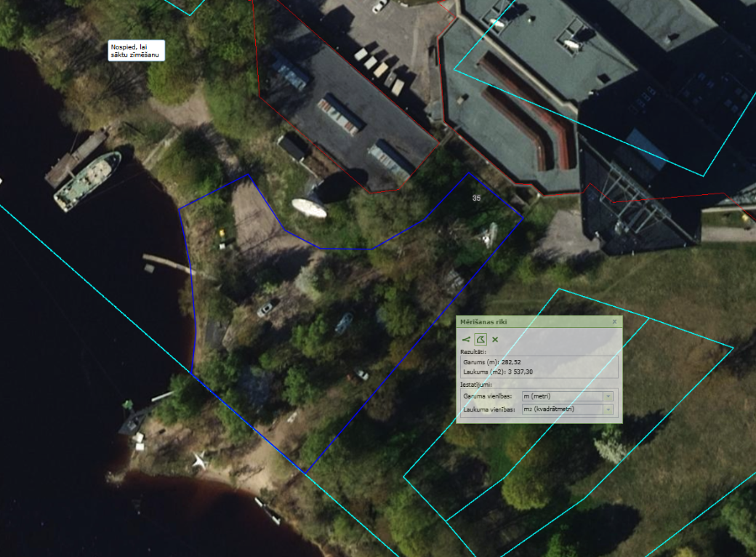The height and width of the screenshot is (557, 756).
Task: Click the small white airplane on the beach
Action: coord(200,460)
